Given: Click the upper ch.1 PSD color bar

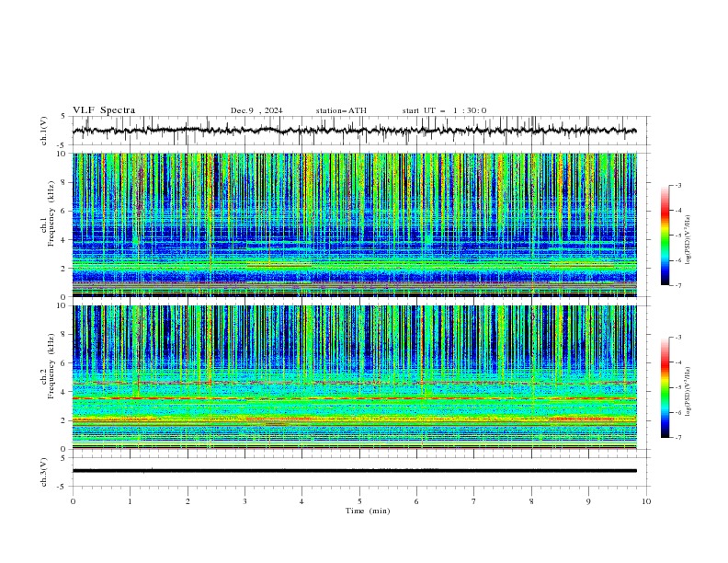Looking at the screenshot, I should pyautogui.click(x=665, y=236).
